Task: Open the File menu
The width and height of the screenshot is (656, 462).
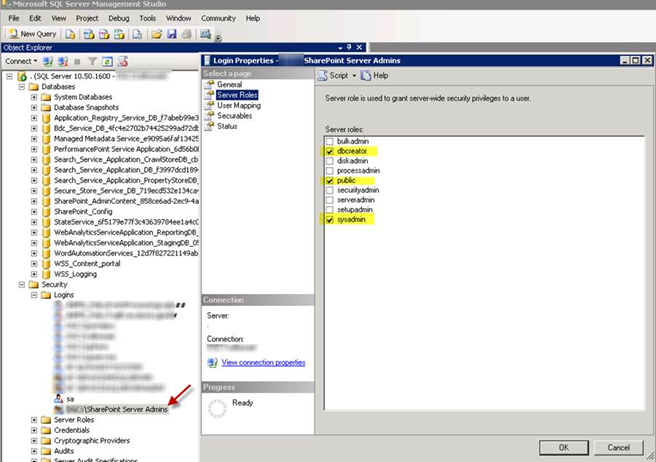Action: (14, 18)
